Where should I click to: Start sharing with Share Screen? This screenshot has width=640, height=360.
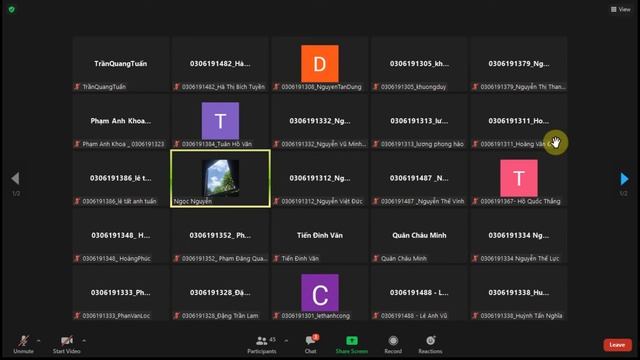coord(352,344)
